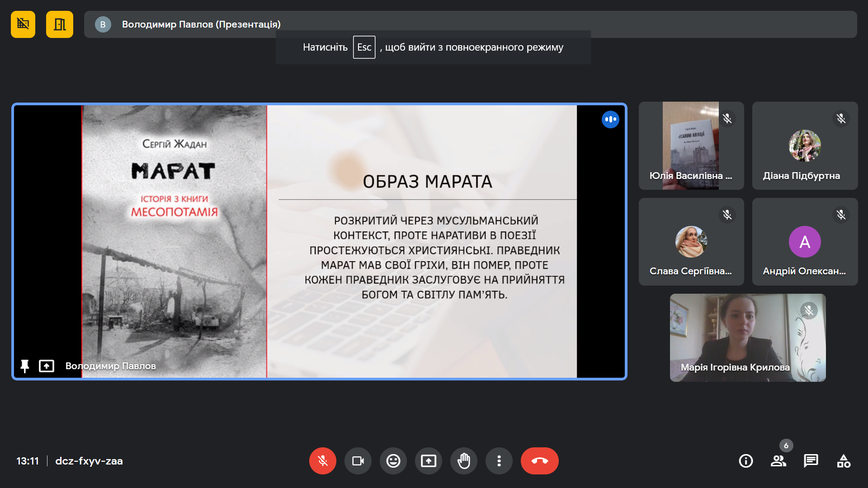Viewport: 868px width, 488px height.
Task: Open more options three-dot menu
Action: 499,461
